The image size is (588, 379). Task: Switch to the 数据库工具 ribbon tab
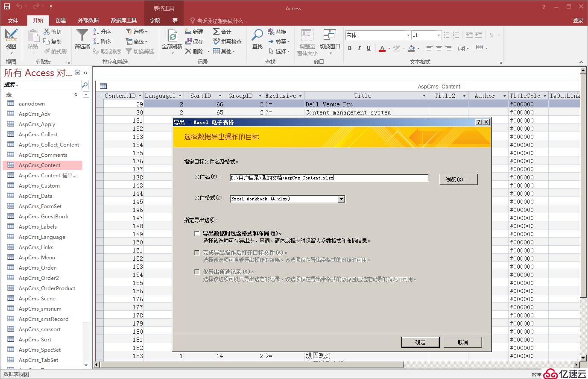(x=123, y=21)
